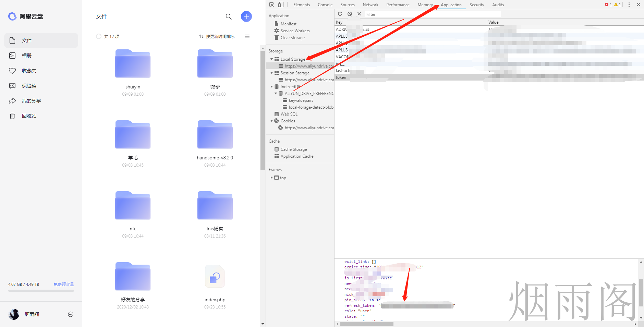Select the keyvaluepairs object store
This screenshot has width=644, height=327.
tap(301, 100)
